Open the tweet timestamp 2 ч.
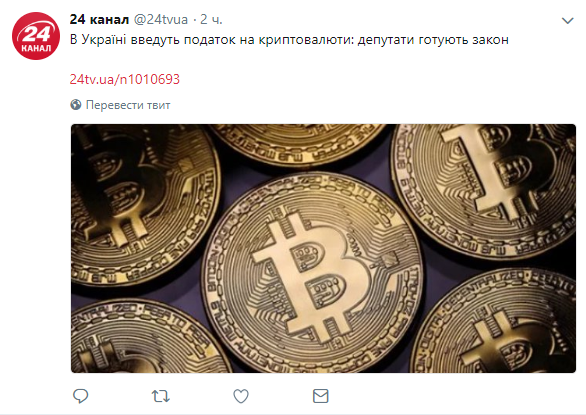 211,19
